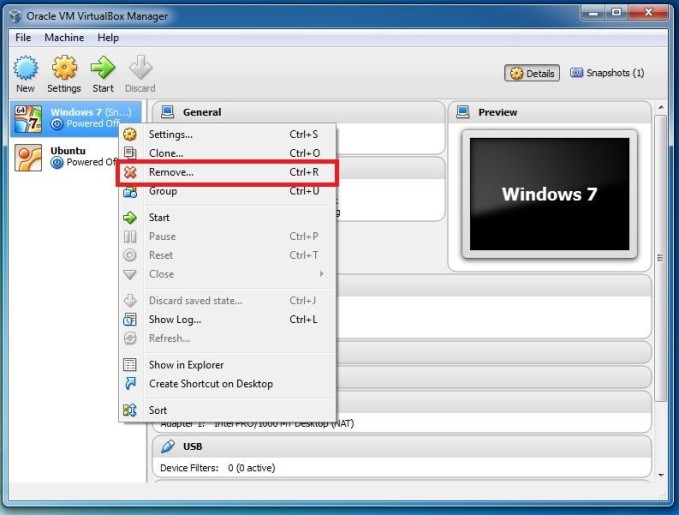Switch to the Snapshots (1) view
Viewport: 679px width, 515px height.
click(x=607, y=73)
